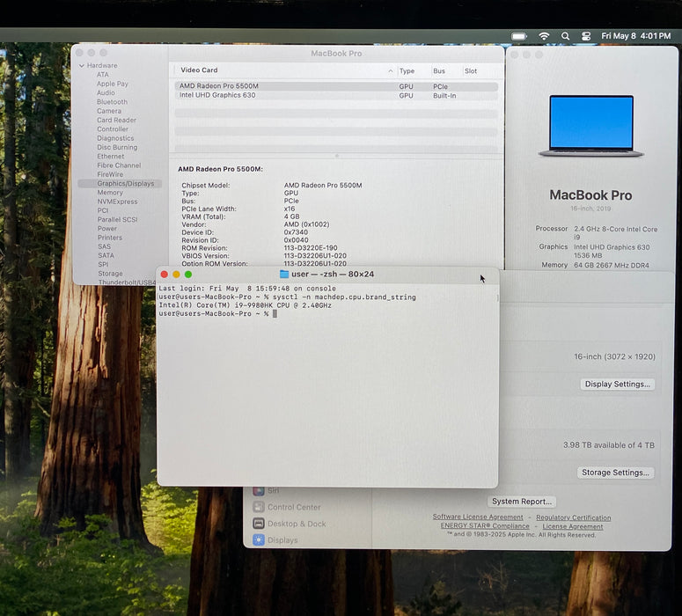Select Power in hardware list

(x=107, y=229)
